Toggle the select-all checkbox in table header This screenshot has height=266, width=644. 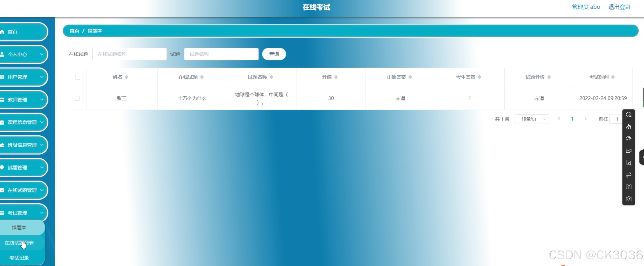coord(78,77)
